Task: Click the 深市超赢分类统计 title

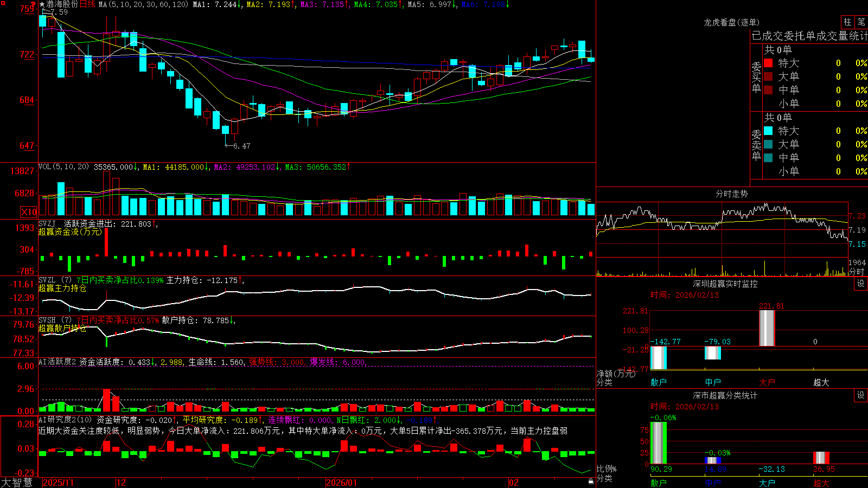Action: (725, 395)
